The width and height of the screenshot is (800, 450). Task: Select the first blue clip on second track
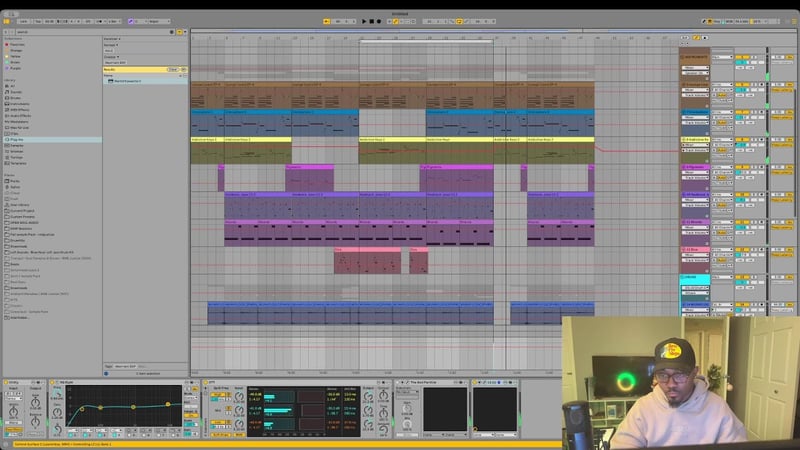pos(207,124)
